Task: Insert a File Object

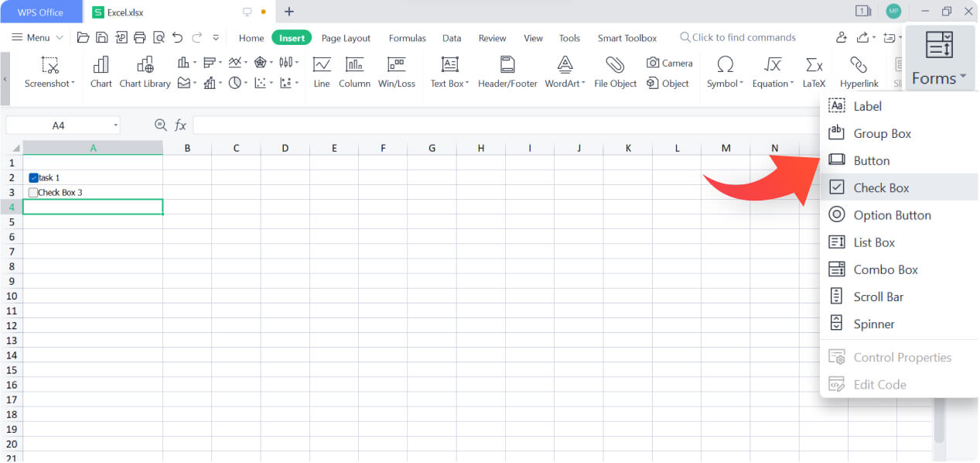Action: point(614,70)
